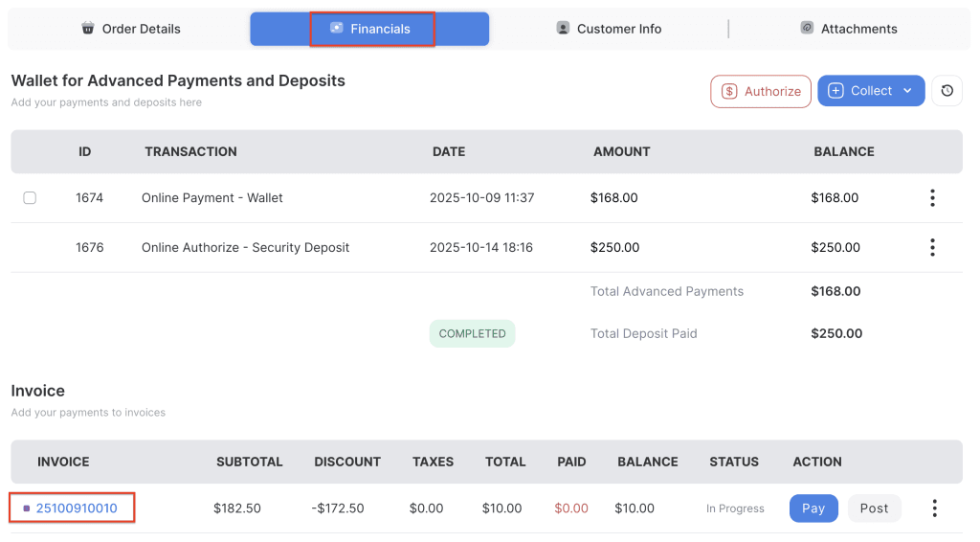Click the basket icon on Order Details
Image resolution: width=980 pixels, height=542 pixels.
tap(88, 29)
